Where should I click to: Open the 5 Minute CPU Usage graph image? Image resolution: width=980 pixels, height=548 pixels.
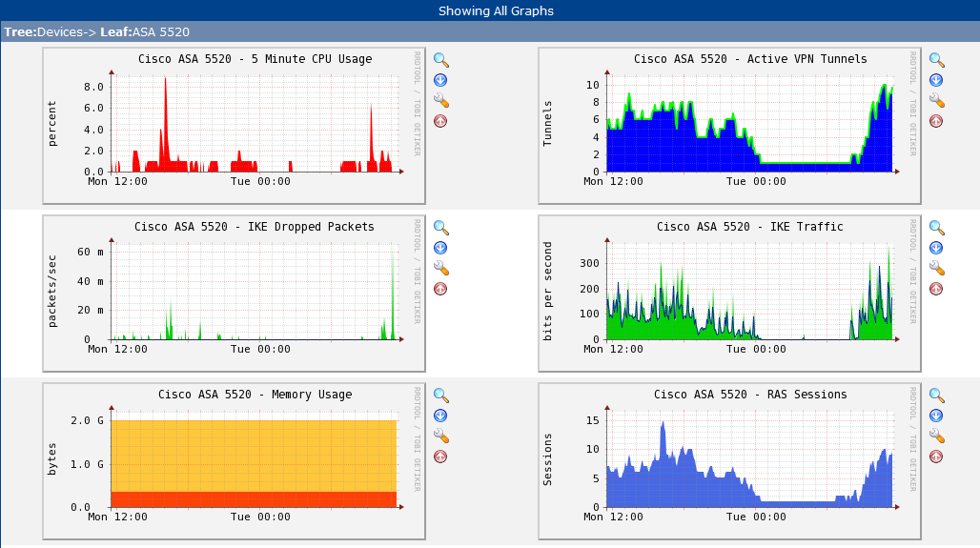pos(234,126)
